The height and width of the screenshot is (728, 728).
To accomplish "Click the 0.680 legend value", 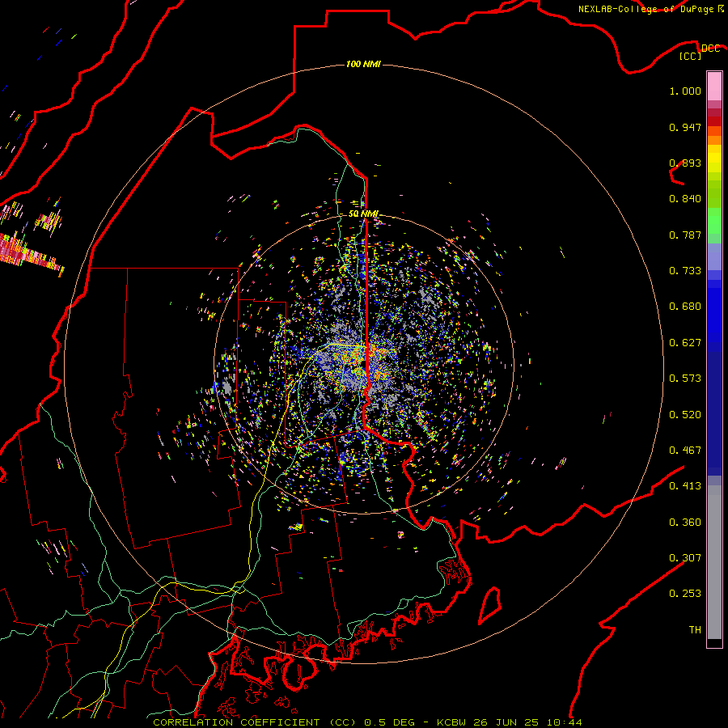I will [x=685, y=307].
